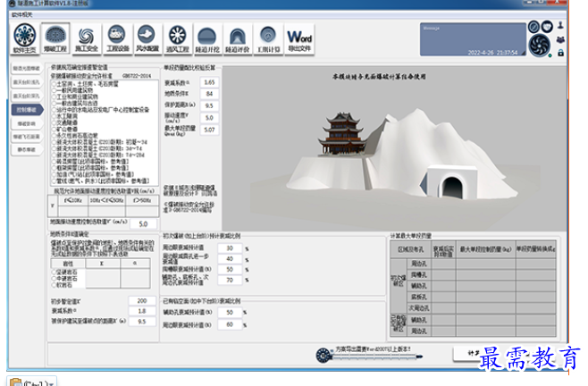Click the export progress bar at bottom
Screen dimensions: 588x386
376,357
